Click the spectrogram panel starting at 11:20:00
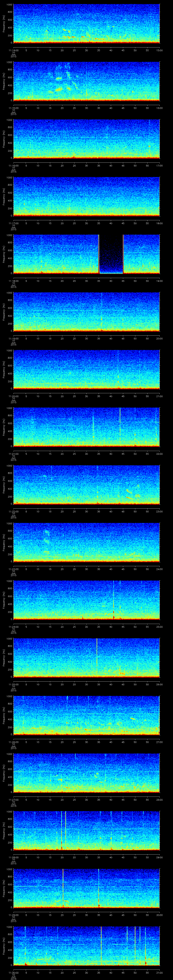 86,369
